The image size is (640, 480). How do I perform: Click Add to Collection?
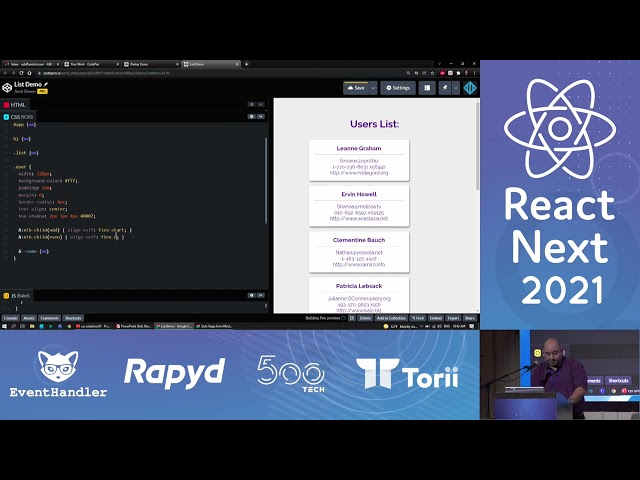[391, 318]
